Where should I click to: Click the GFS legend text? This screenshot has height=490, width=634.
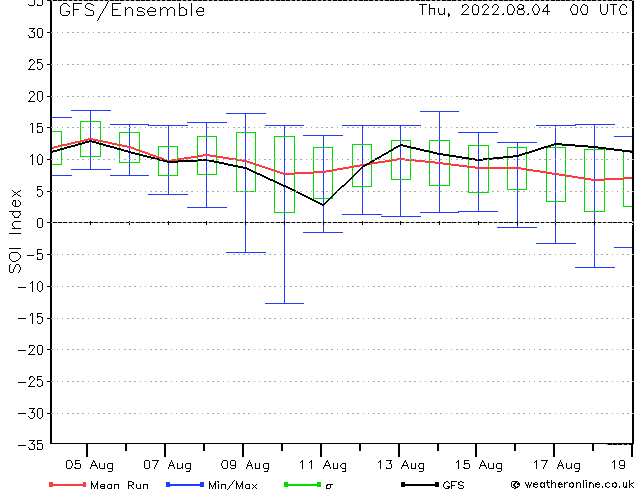(x=453, y=485)
